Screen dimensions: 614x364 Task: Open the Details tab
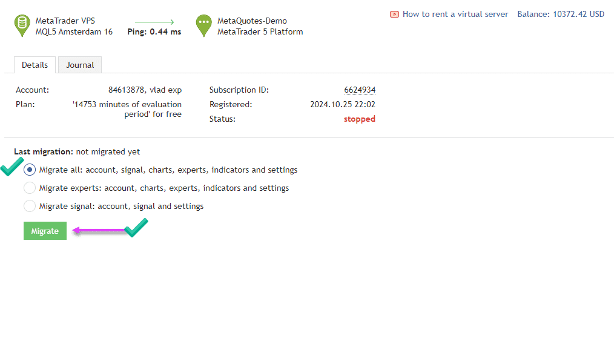coord(35,65)
